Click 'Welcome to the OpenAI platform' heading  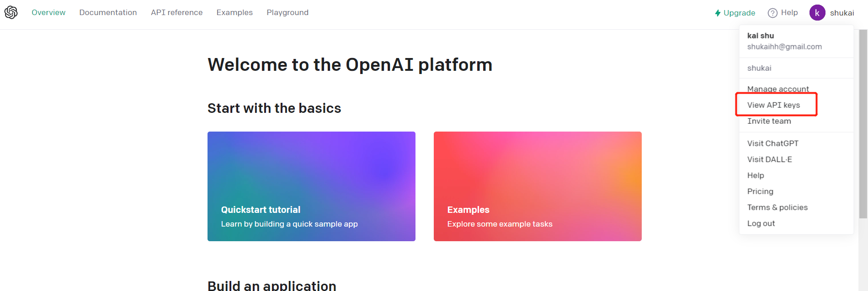click(x=350, y=65)
